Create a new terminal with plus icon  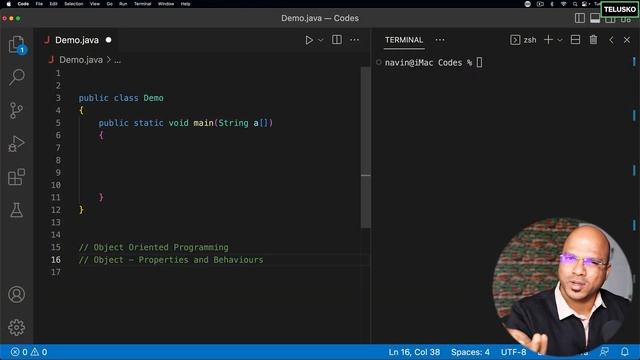pos(549,40)
